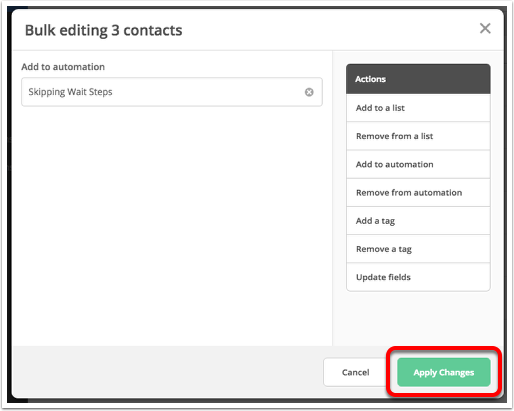Cancel the bulk edit
514x411 pixels.
click(x=355, y=372)
